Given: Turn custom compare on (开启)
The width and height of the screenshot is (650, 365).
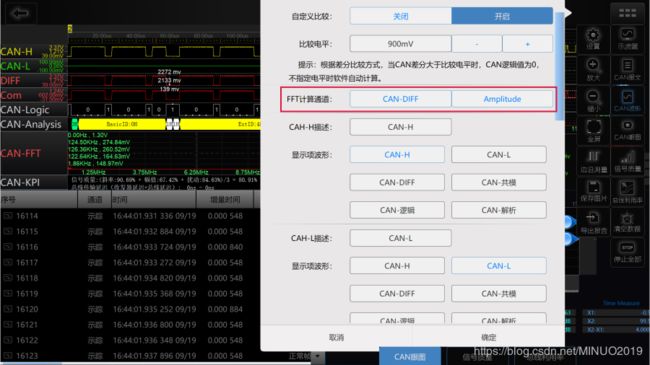Looking at the screenshot, I should pyautogui.click(x=502, y=16).
